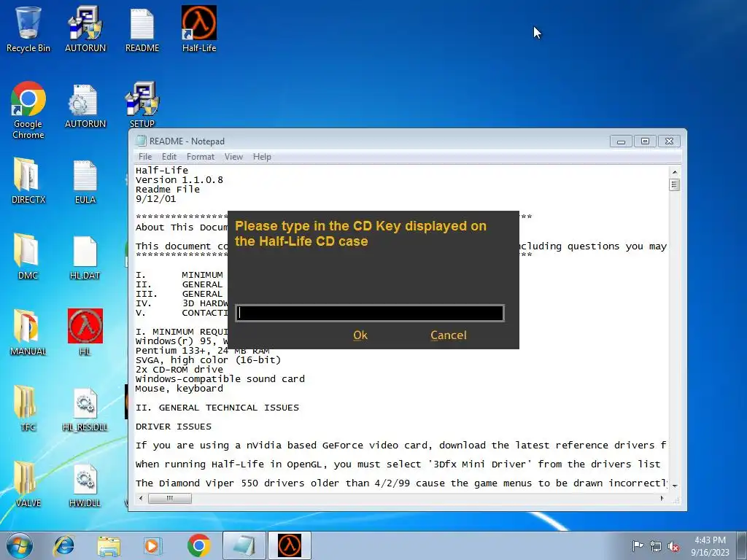This screenshot has height=560, width=747.
Task: Open the taskbar clock showing 4:43 PM
Action: (x=710, y=545)
